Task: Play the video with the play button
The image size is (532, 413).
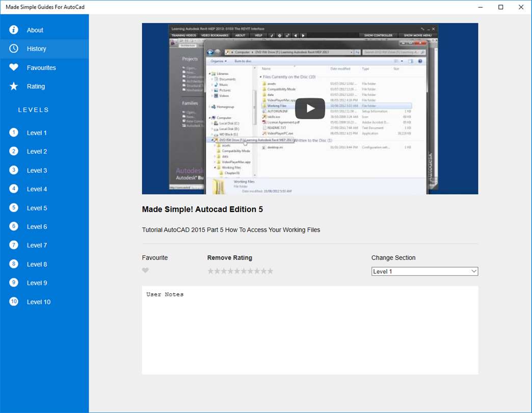Action: tap(310, 108)
